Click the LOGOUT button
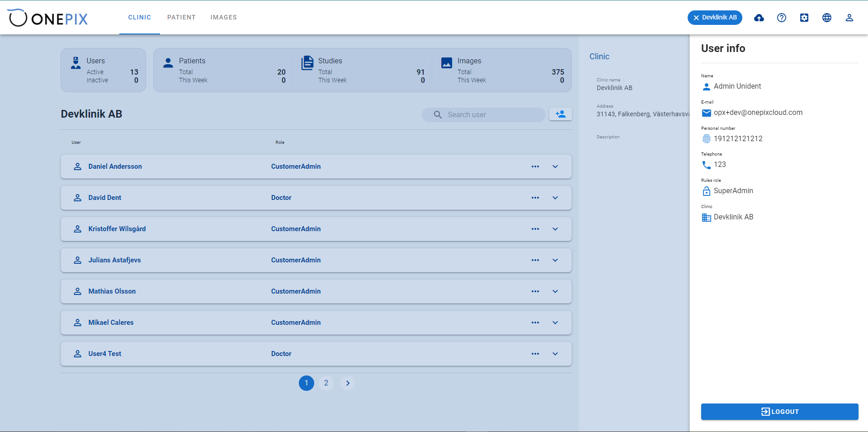This screenshot has width=868, height=432. 779,412
